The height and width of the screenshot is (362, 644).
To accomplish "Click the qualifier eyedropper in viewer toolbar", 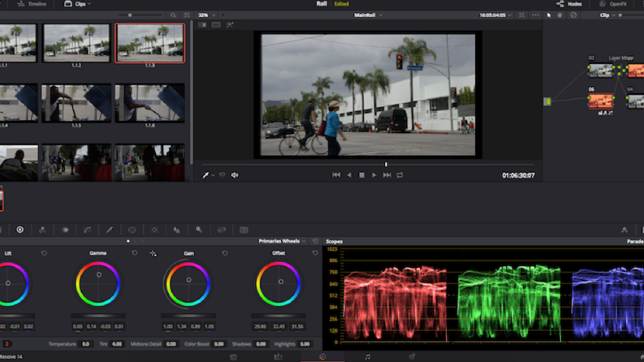I will pos(205,175).
